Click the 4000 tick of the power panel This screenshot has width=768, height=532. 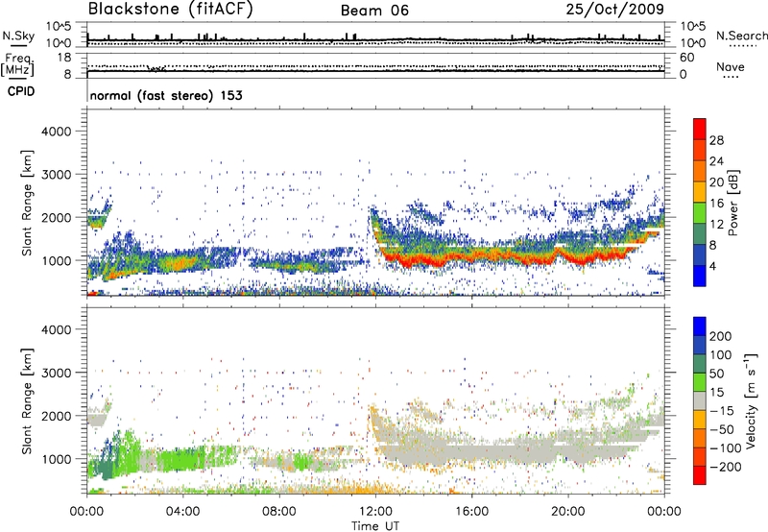click(56, 132)
